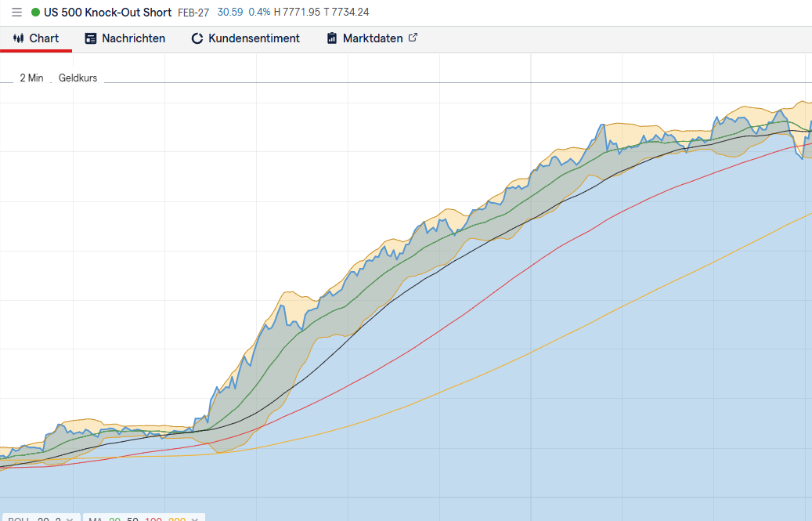Image resolution: width=812 pixels, height=521 pixels.
Task: Click the H 7771.95 high value
Action: pyautogui.click(x=297, y=12)
